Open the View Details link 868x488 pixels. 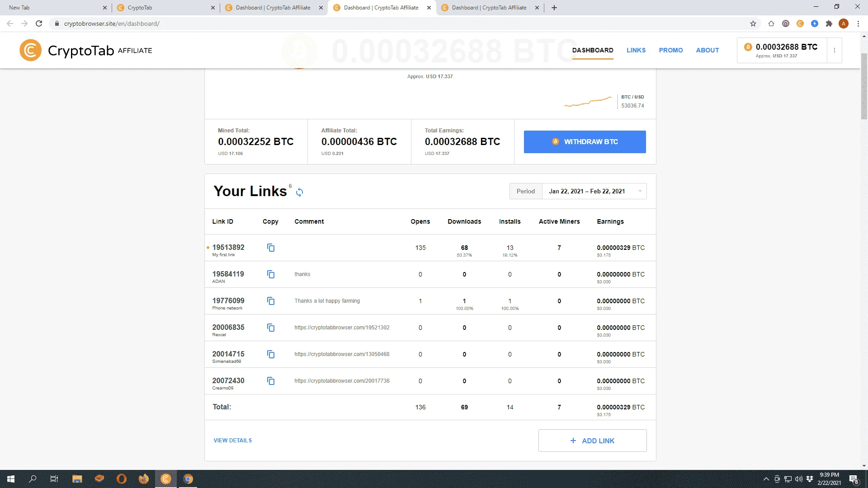pos(233,441)
